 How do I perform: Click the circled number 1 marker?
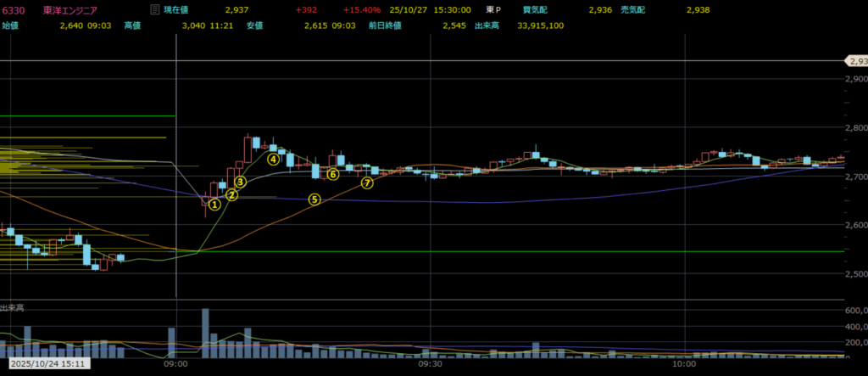point(214,204)
